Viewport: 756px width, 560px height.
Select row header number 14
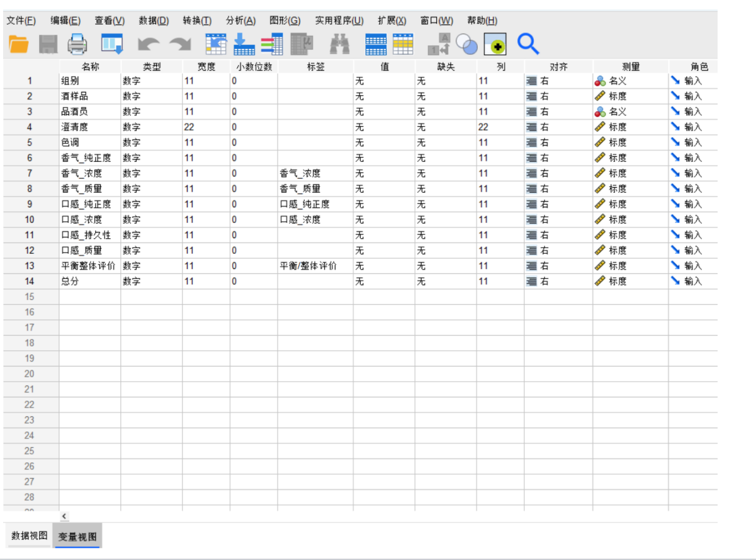(30, 282)
